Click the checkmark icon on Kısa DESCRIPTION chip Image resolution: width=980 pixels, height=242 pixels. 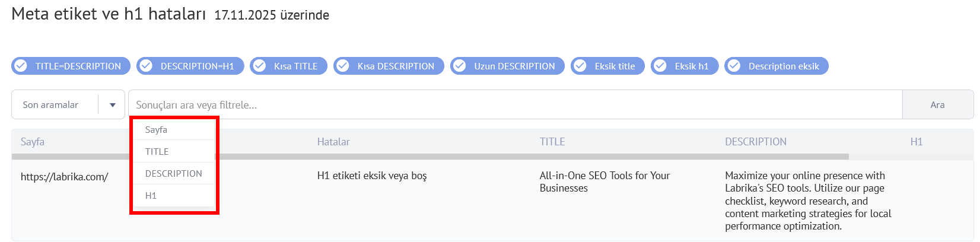point(343,66)
